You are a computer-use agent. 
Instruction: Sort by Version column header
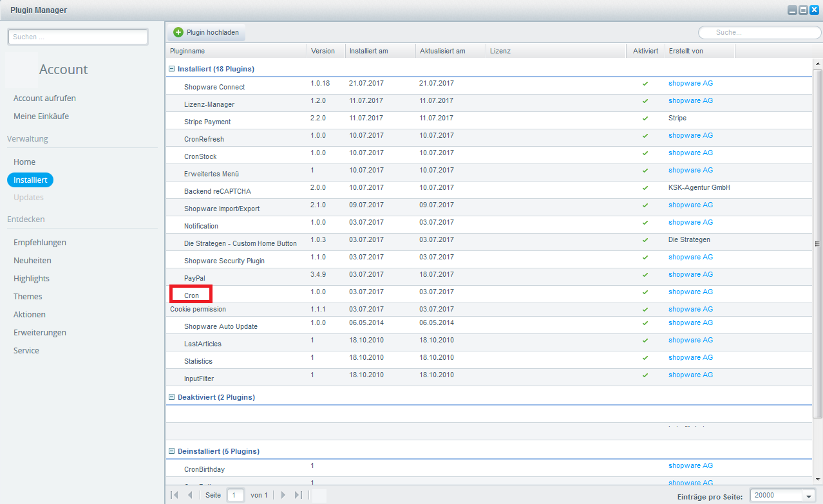pyautogui.click(x=326, y=51)
